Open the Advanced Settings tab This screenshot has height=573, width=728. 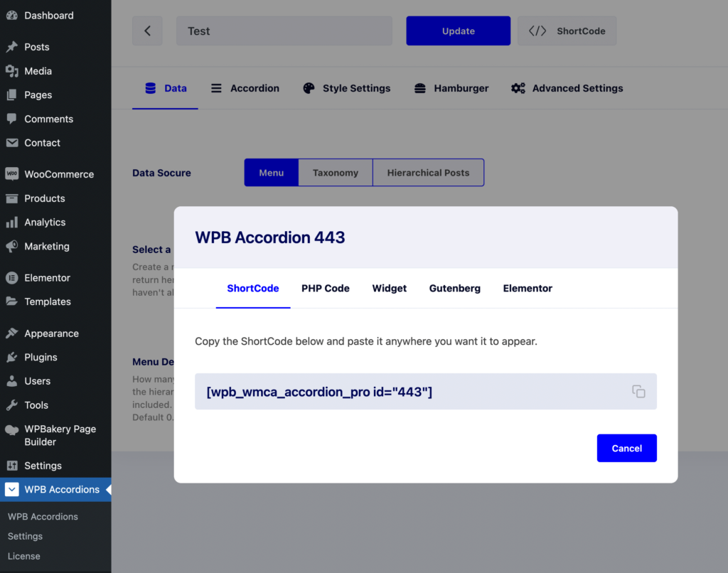[567, 88]
